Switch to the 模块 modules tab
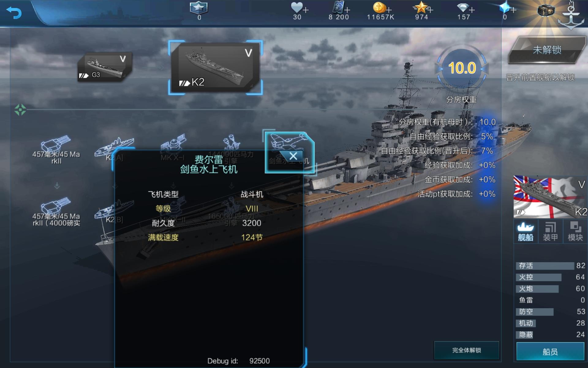The image size is (588, 368). [575, 231]
